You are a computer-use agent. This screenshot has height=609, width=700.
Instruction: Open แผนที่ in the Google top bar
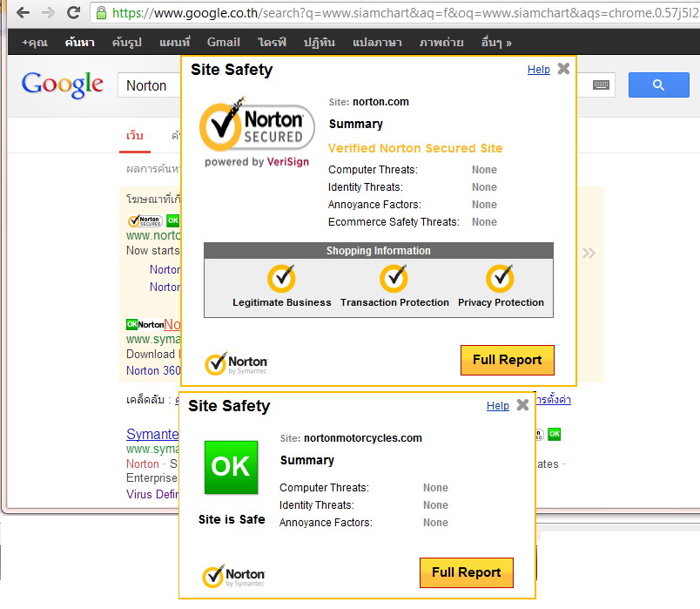pyautogui.click(x=174, y=42)
